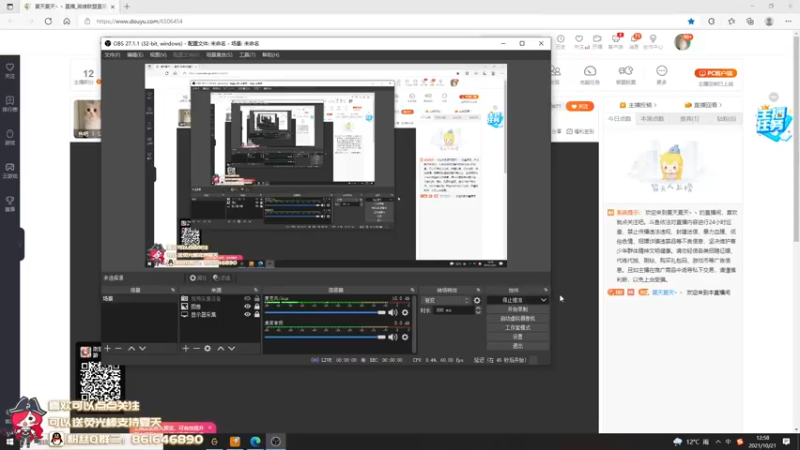
Task: Open the 麦克风/Aux audio settings gear
Action: coord(405,312)
